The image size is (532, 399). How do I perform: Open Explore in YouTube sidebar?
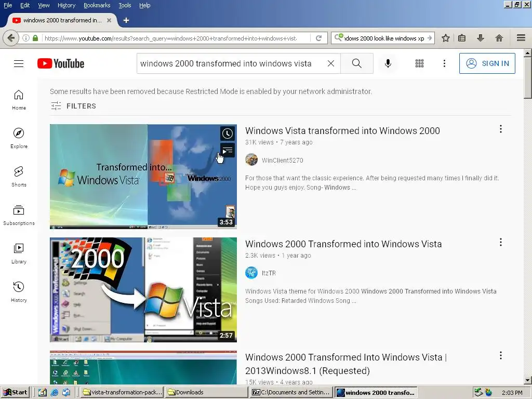tap(19, 138)
